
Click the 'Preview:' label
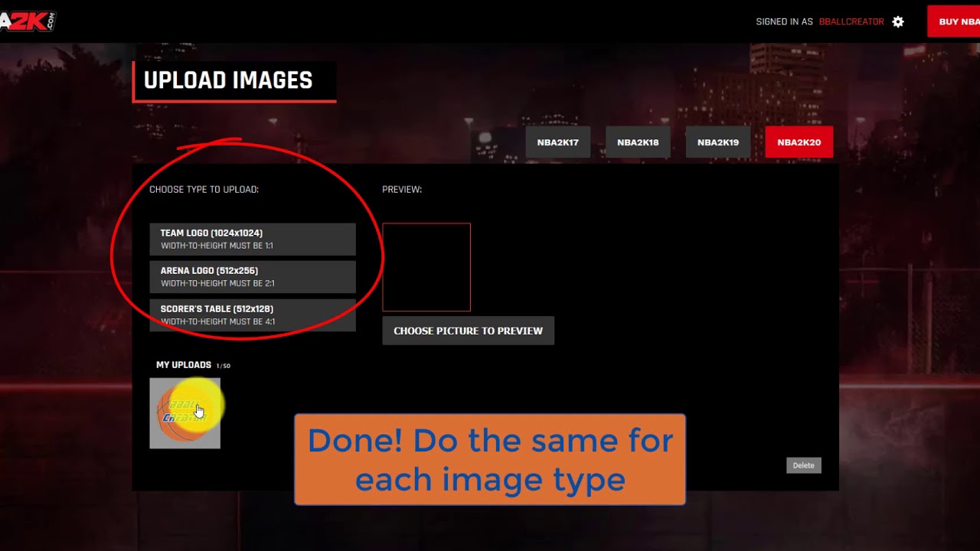[x=402, y=190]
